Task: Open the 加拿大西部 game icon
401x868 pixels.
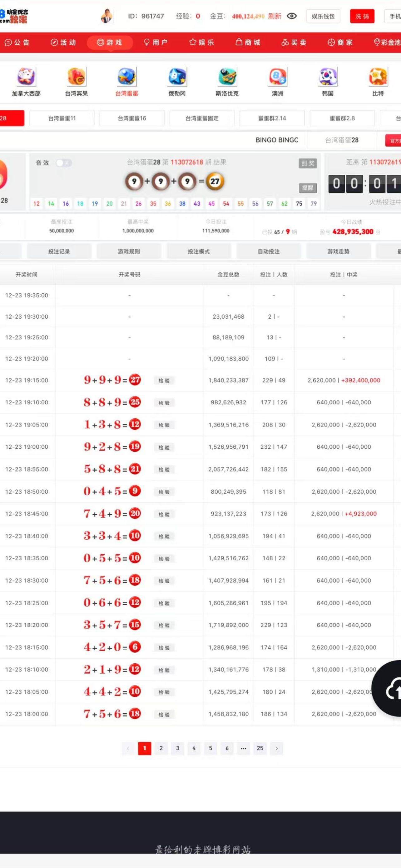Action: (26, 77)
